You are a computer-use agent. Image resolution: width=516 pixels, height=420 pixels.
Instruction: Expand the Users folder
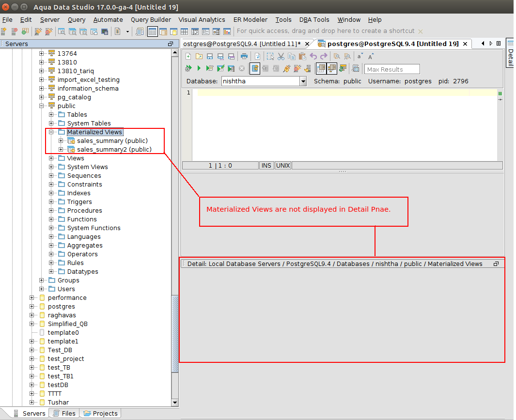coord(42,289)
